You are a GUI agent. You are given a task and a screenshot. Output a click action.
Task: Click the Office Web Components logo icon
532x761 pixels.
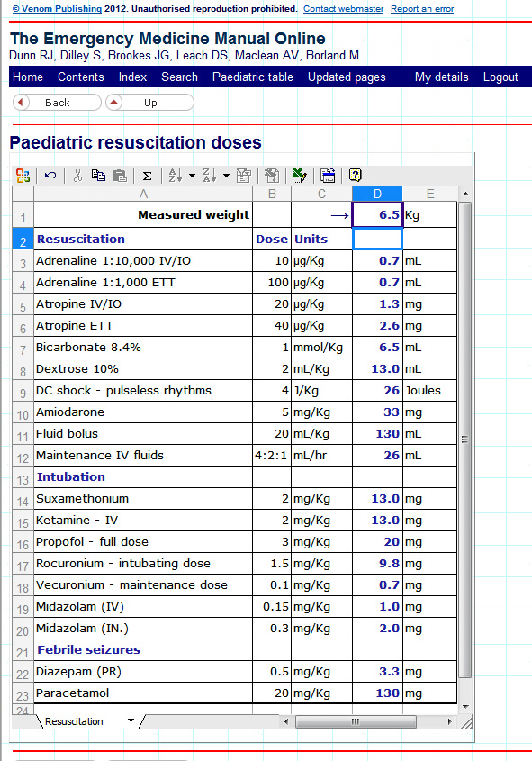pyautogui.click(x=23, y=176)
